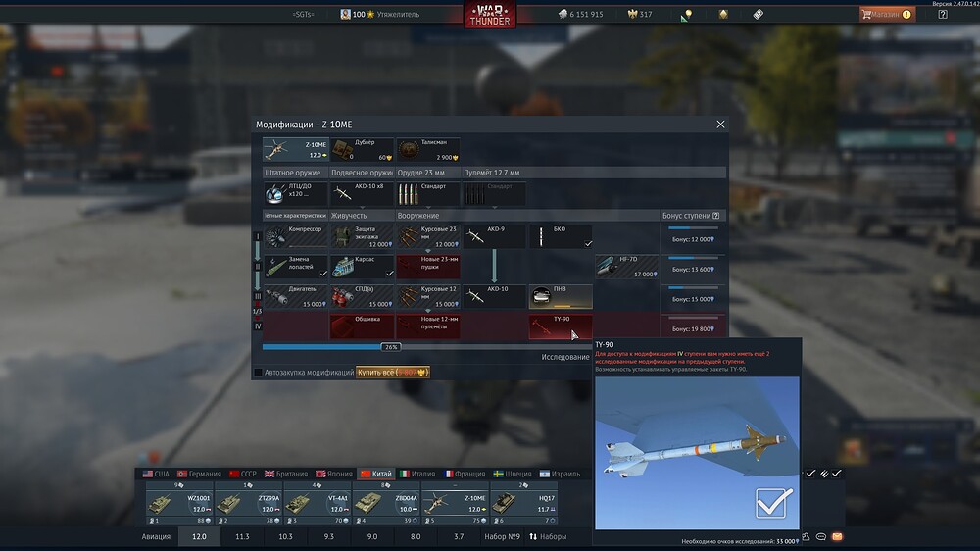Select Защита экипажа modification

coord(362,237)
